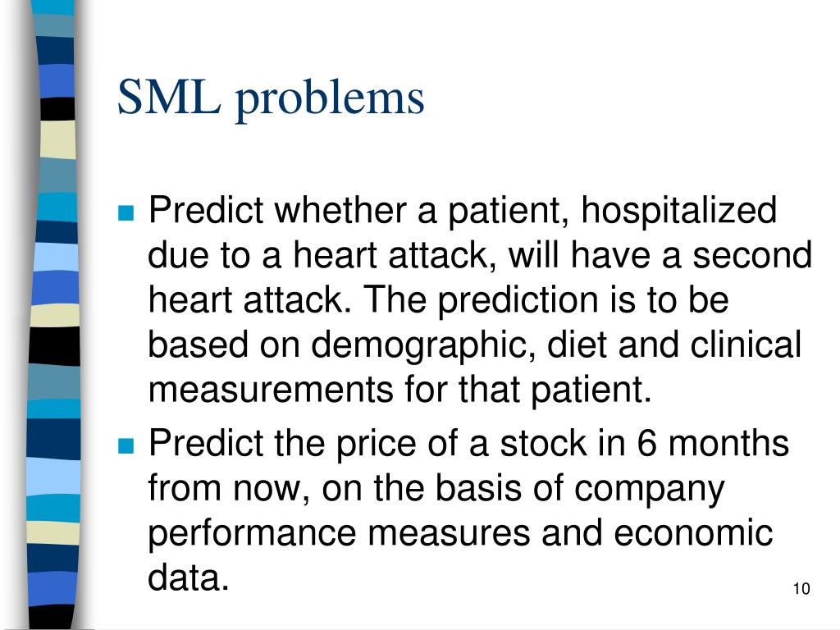Click the words 'The prediction is to be'

click(546, 300)
